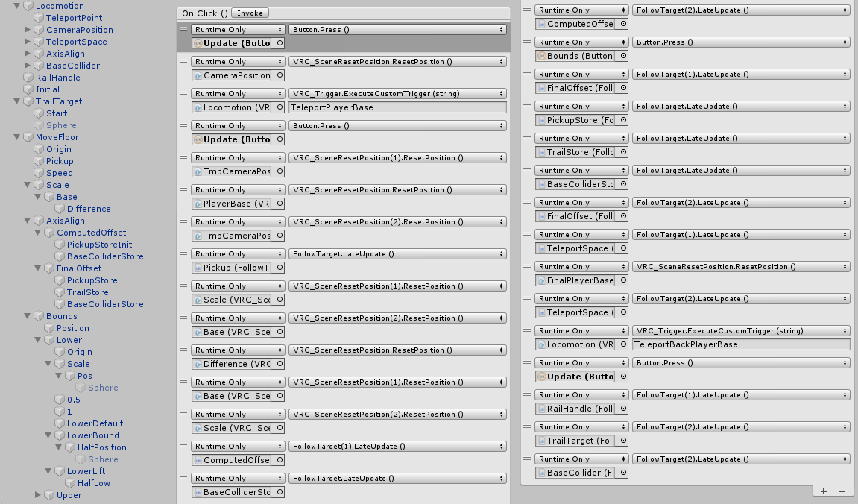Open object picker for the PickupStore field
The height and width of the screenshot is (504, 858).
(622, 120)
